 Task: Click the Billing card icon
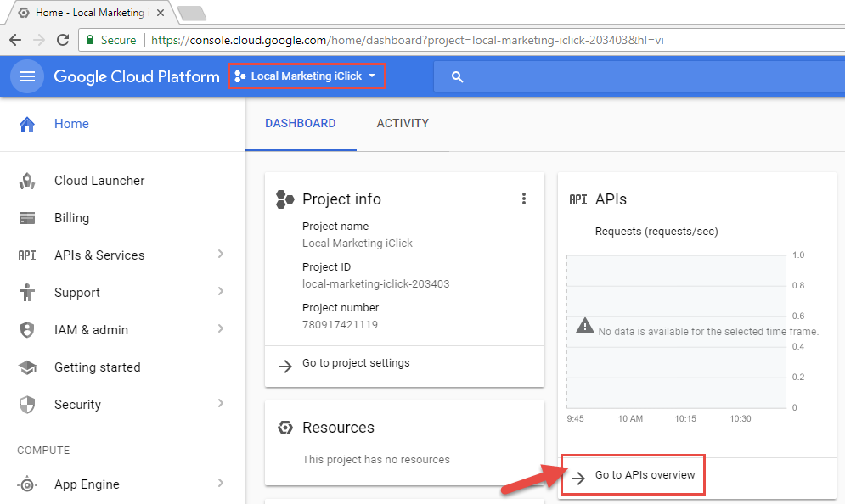(x=27, y=218)
